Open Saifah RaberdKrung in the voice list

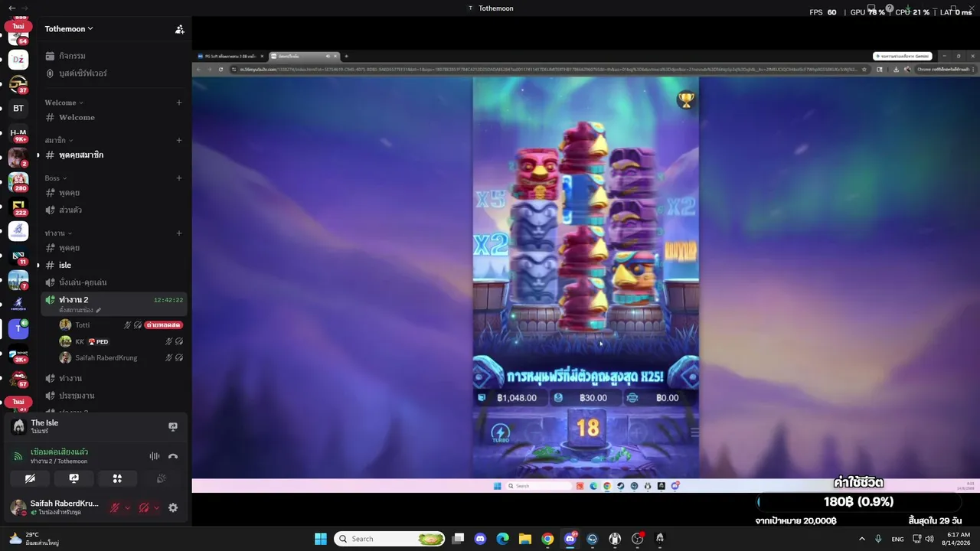point(107,357)
